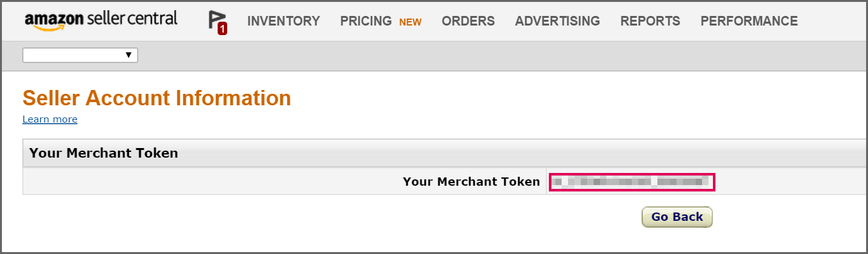Click the Go Back button
The width and height of the screenshot is (868, 254).
[677, 217]
